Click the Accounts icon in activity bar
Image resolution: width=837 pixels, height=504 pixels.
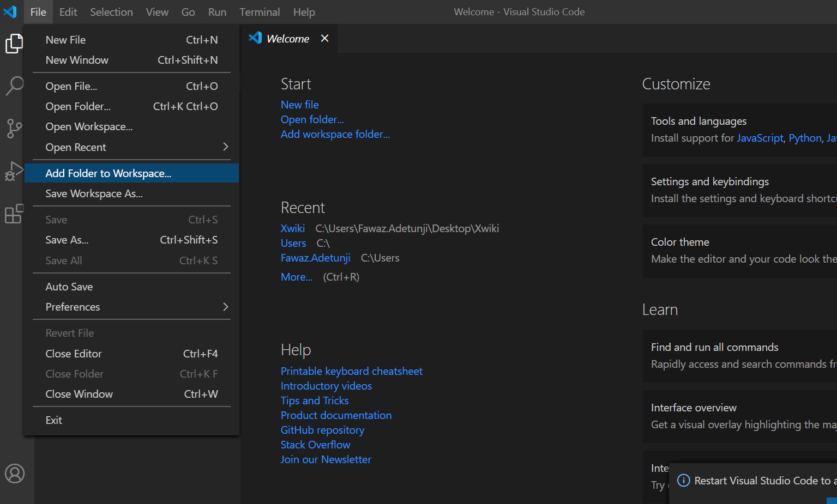[15, 473]
